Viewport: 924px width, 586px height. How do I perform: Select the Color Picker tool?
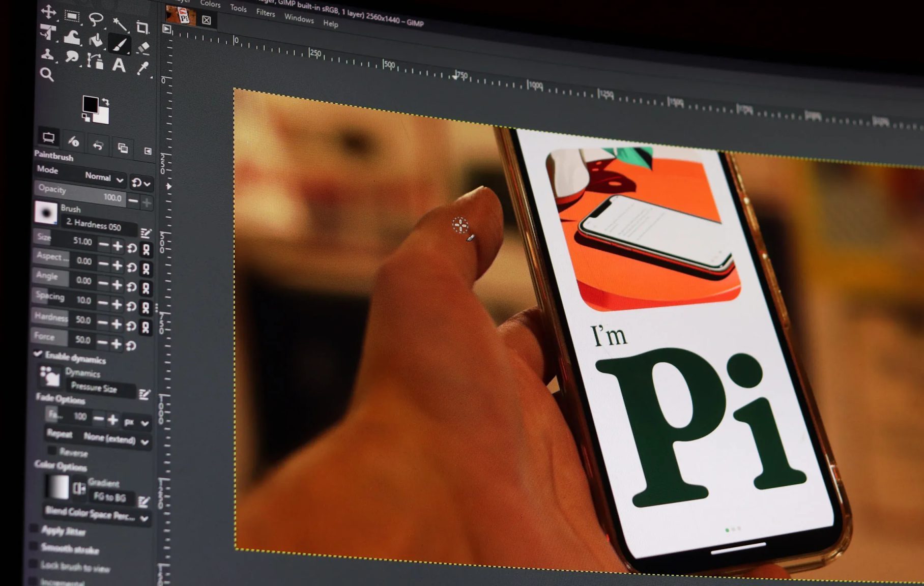coord(143,68)
